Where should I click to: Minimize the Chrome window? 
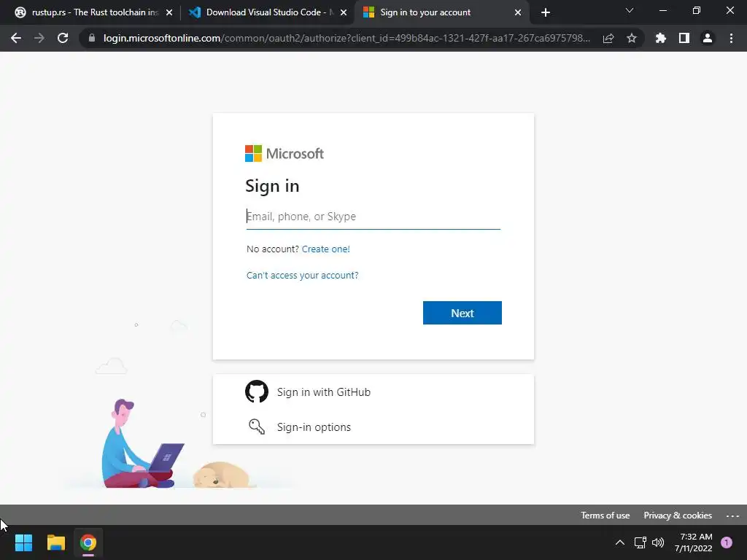click(x=662, y=10)
